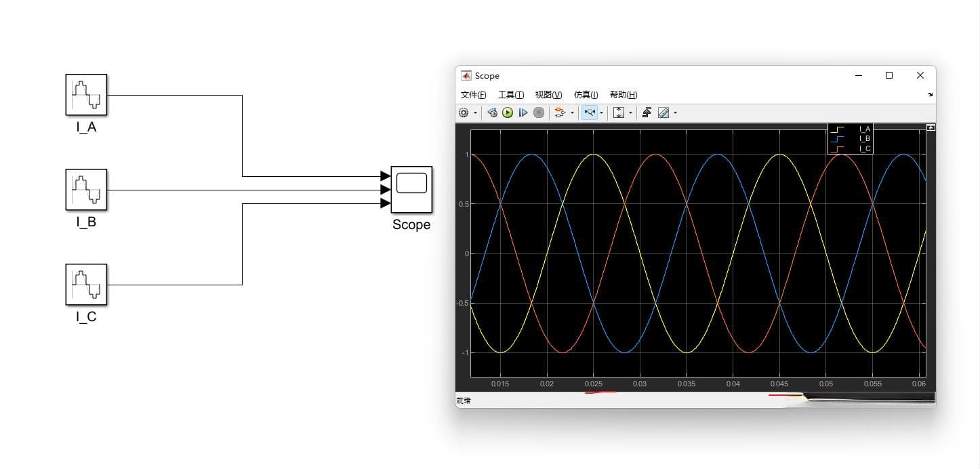Screen dimensions: 980x469
Task: Click the step back simulation icon
Action: (493, 113)
